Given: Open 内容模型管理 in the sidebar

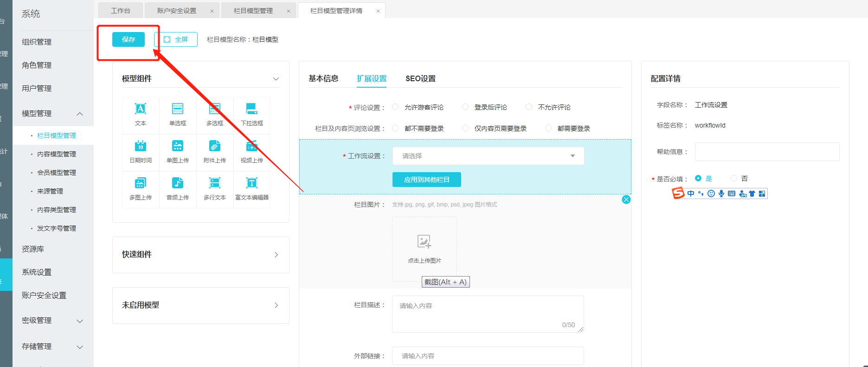Looking at the screenshot, I should coord(57,154).
